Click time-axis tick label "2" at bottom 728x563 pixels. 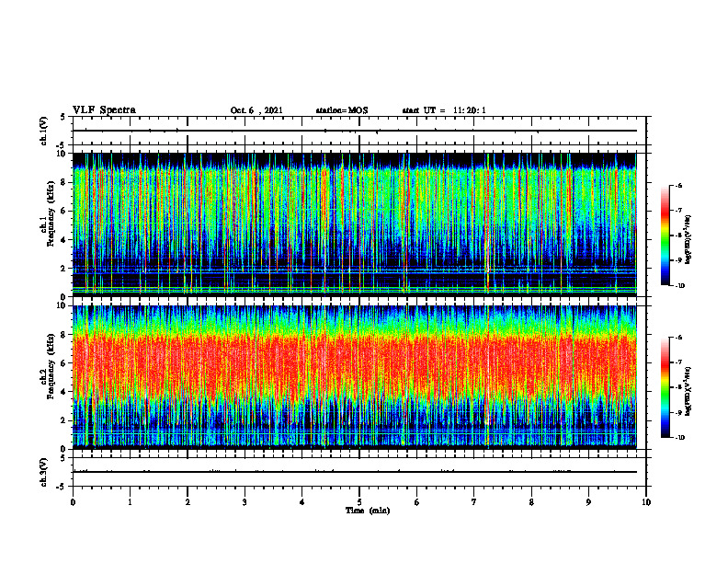tap(188, 502)
